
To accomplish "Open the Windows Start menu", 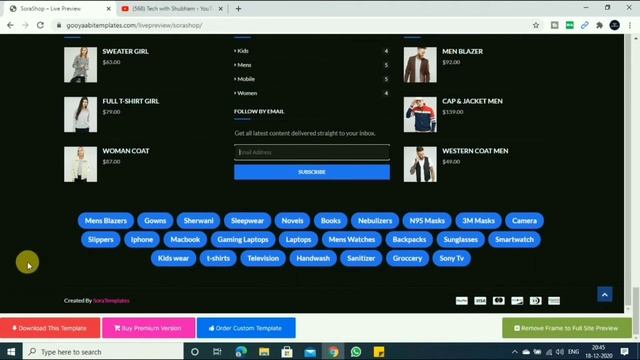I will point(11,352).
